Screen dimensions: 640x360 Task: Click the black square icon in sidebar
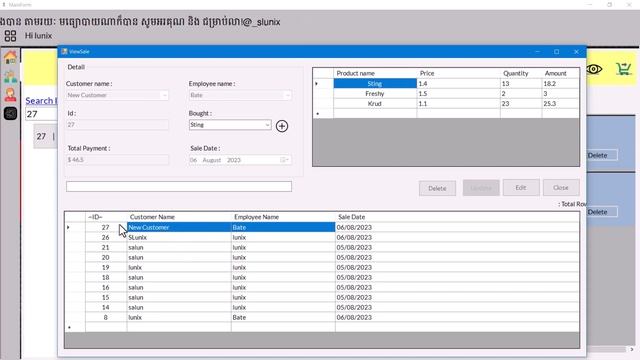coord(10,113)
